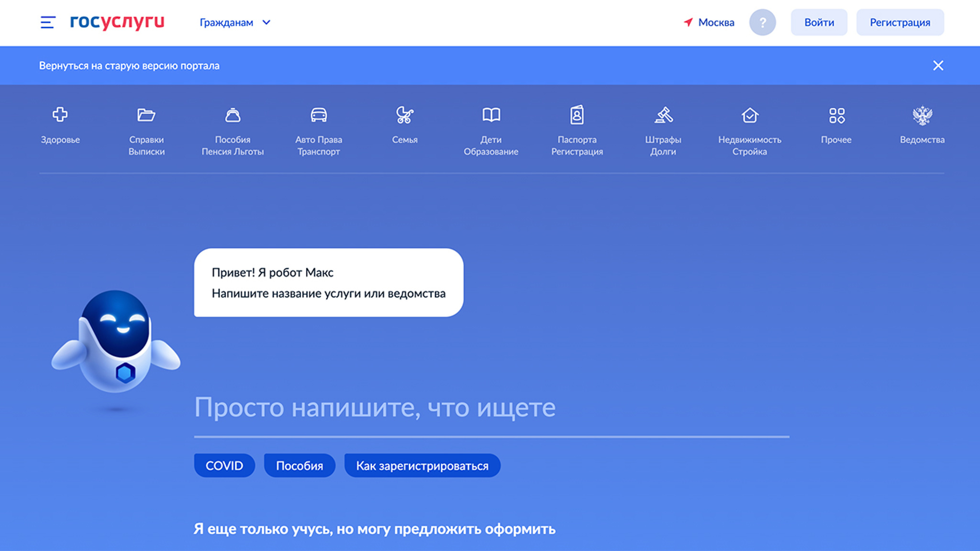Open the Здоровье category icon
980x551 pixels.
[60, 115]
